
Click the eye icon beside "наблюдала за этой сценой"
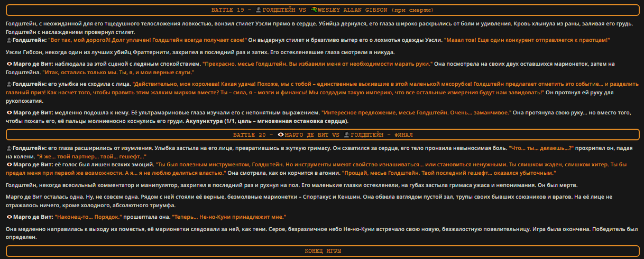tap(9, 64)
